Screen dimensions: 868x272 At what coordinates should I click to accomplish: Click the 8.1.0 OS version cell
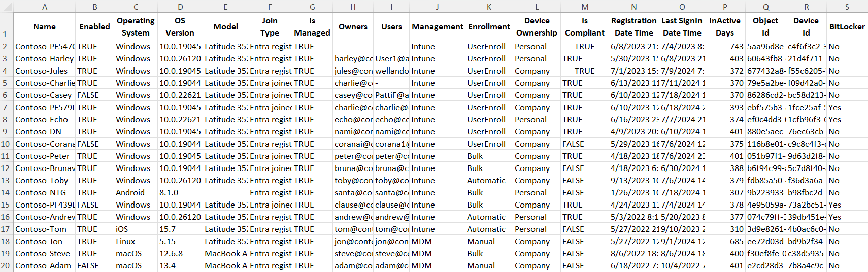(180, 192)
